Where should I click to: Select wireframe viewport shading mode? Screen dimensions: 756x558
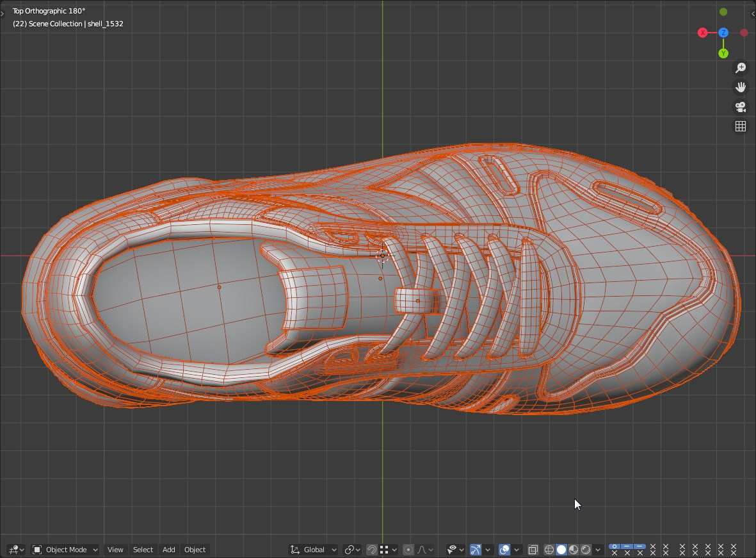[x=549, y=550]
